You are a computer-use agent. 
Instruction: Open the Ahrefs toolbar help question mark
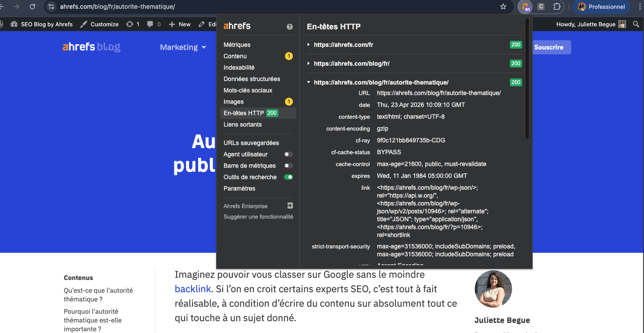[289, 26]
